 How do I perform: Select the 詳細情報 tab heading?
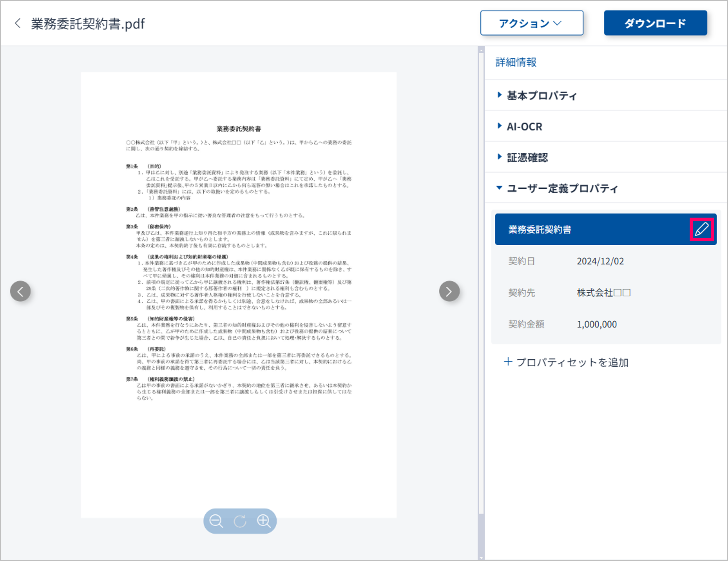(516, 62)
